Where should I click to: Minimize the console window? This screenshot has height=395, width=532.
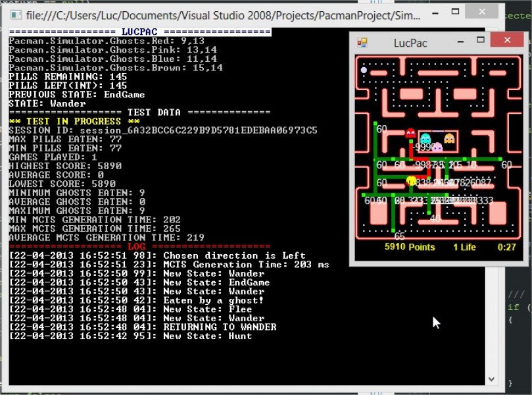(x=437, y=13)
